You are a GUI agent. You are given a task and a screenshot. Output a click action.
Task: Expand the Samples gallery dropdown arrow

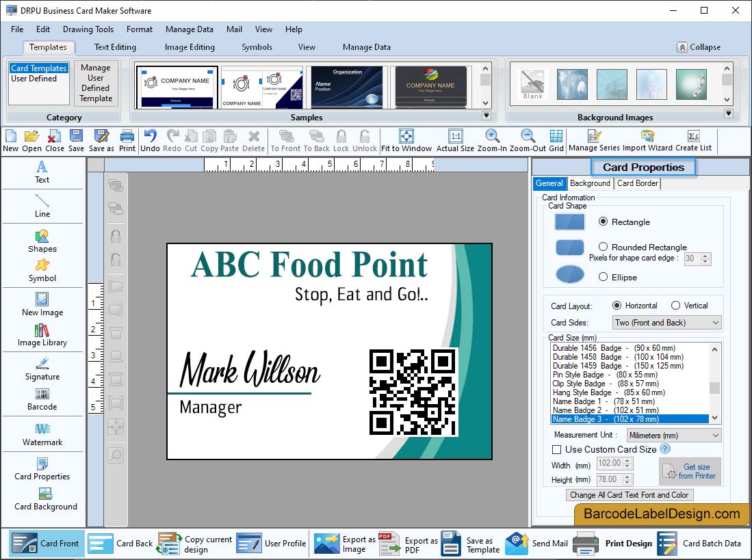[x=487, y=116]
